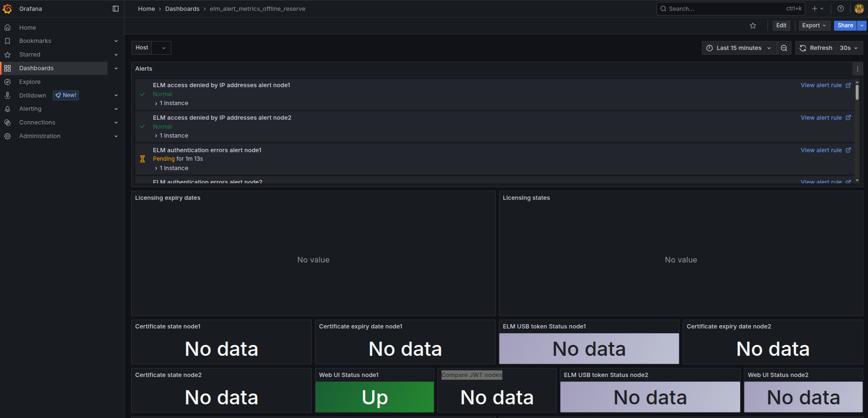
Task: Click the Administration gear icon
Action: tap(8, 136)
